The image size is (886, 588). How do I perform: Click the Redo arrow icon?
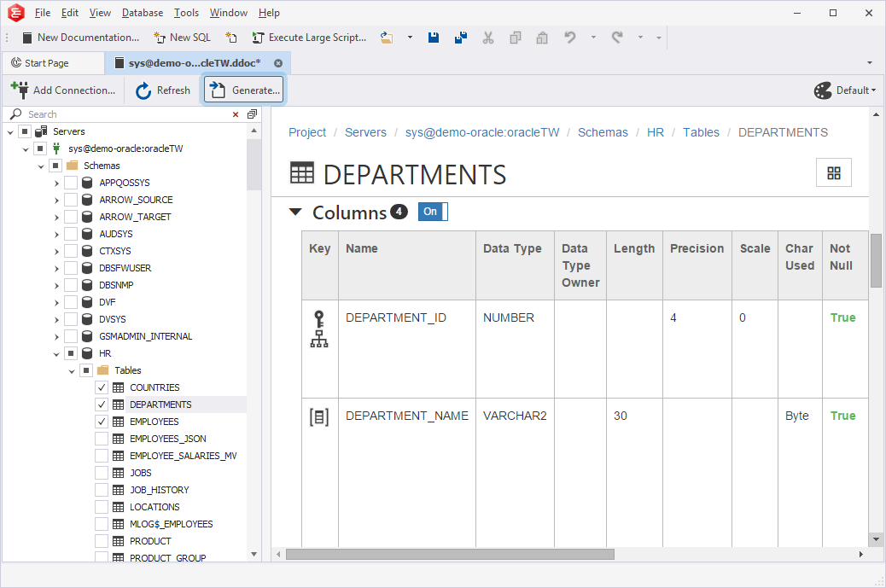[x=617, y=38]
